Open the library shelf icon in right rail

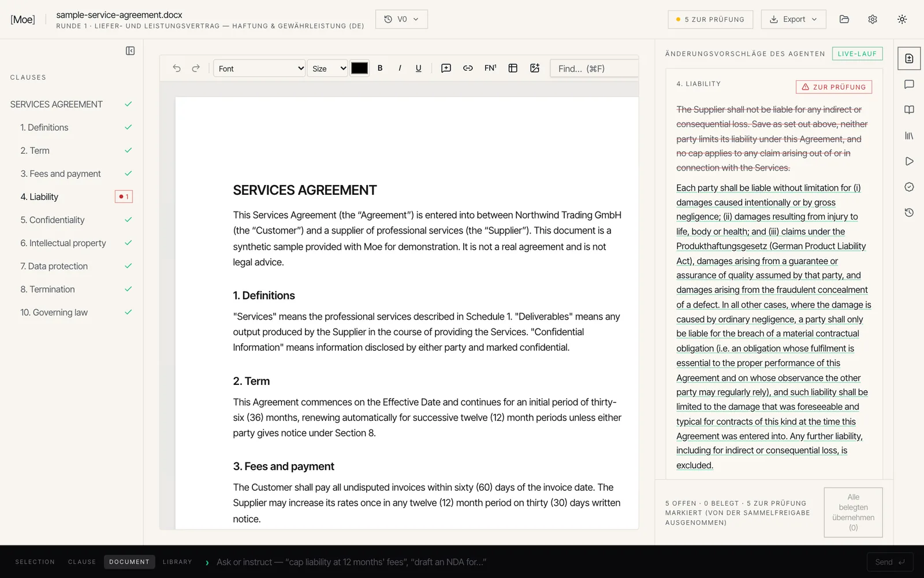pos(909,136)
